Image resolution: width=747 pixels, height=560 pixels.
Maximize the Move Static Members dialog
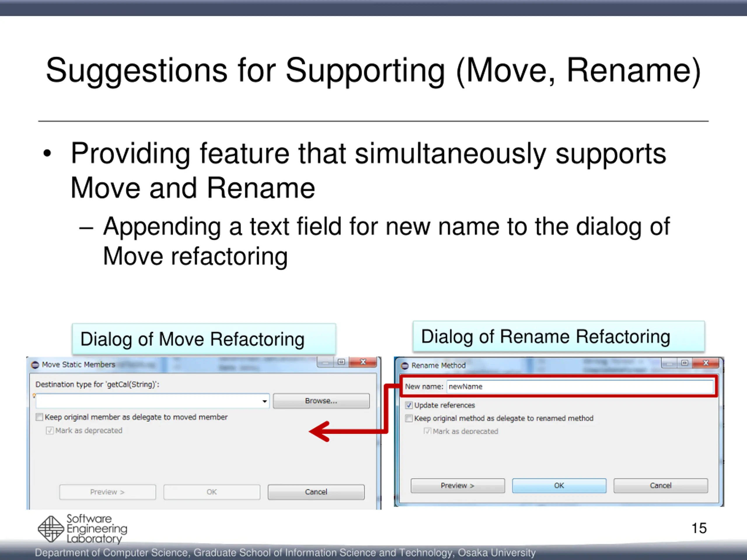(x=341, y=362)
